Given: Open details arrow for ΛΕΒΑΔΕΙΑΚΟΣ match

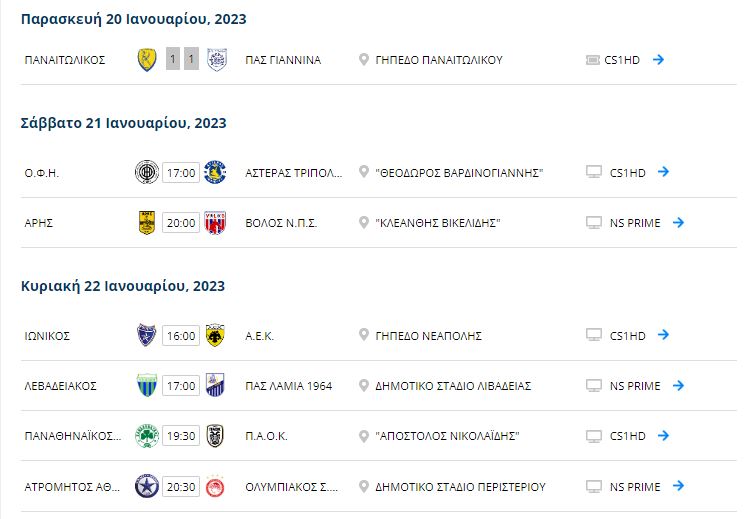Looking at the screenshot, I should click(x=678, y=385).
